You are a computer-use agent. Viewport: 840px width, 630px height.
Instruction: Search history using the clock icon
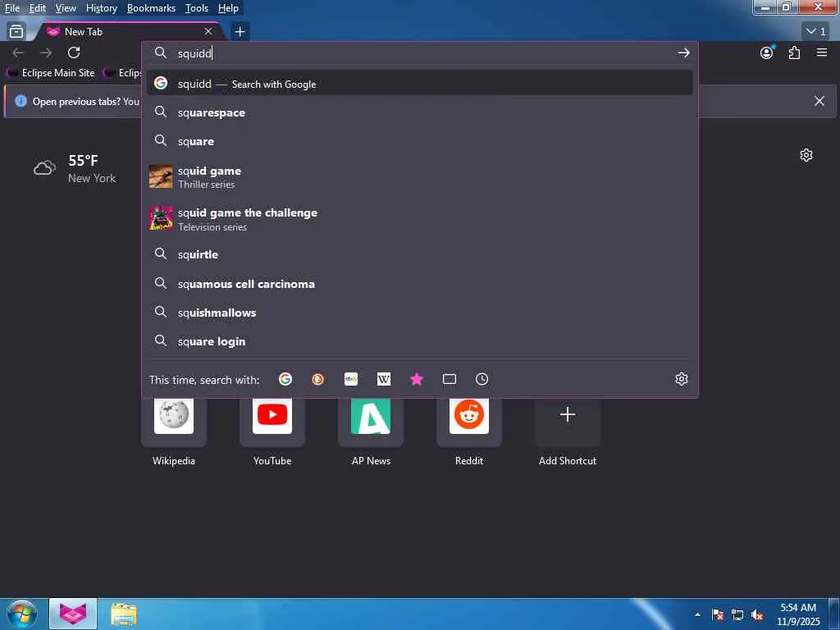tap(482, 379)
